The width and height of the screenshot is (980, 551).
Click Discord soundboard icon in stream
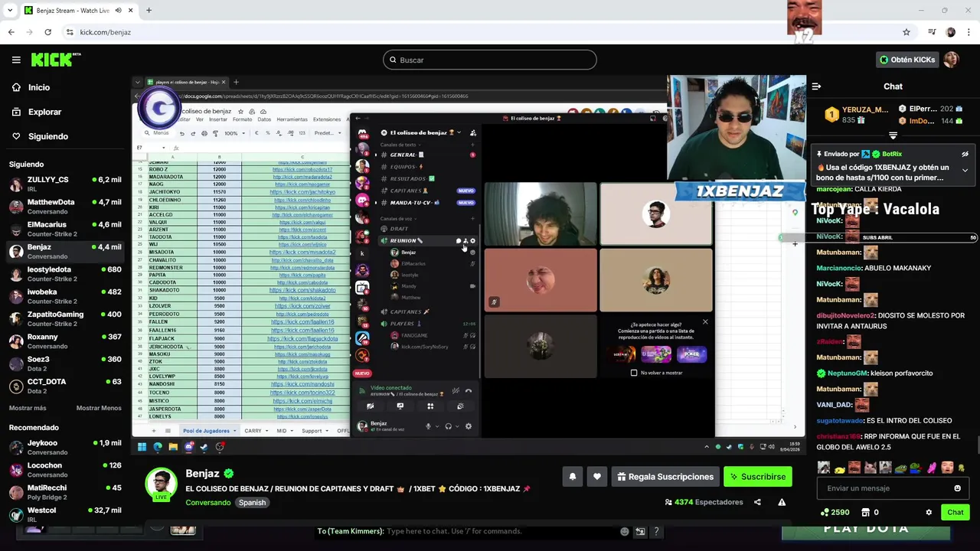click(x=460, y=406)
